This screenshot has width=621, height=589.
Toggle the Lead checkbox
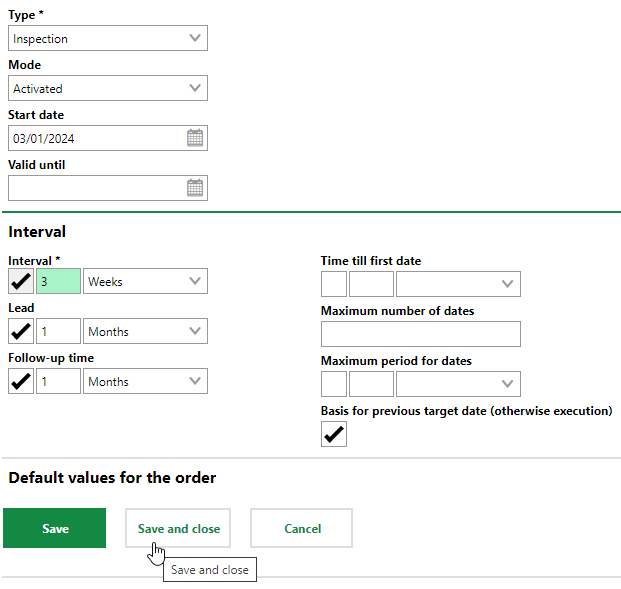point(21,331)
